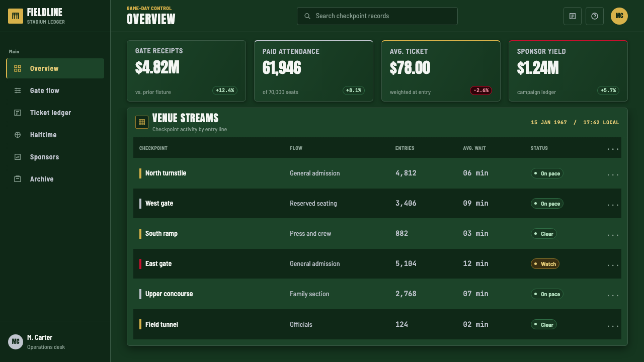Open M. Carter account at sidebar bottom
Screen dimensions: 644x362
[55, 341]
